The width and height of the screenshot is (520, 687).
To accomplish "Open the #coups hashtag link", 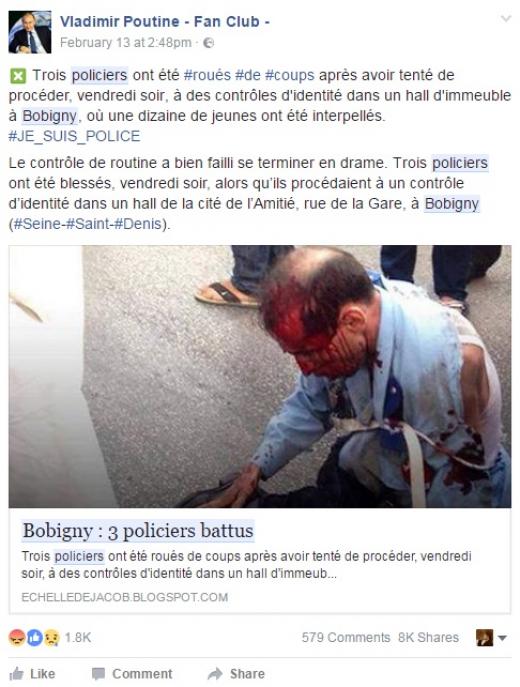I will (290, 75).
